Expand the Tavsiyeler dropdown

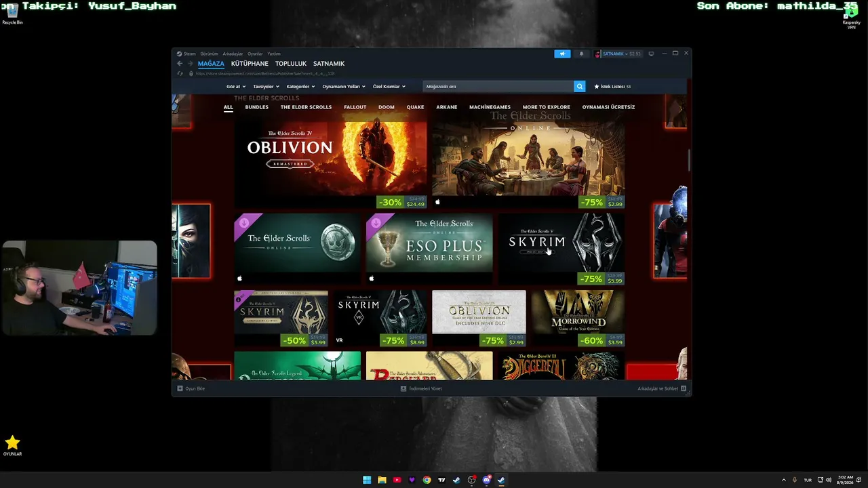coord(265,87)
